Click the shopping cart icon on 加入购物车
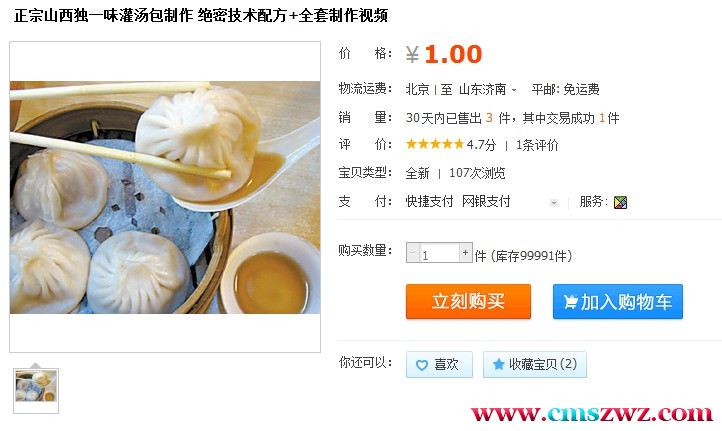Screen dimensions: 722x431 [571, 302]
